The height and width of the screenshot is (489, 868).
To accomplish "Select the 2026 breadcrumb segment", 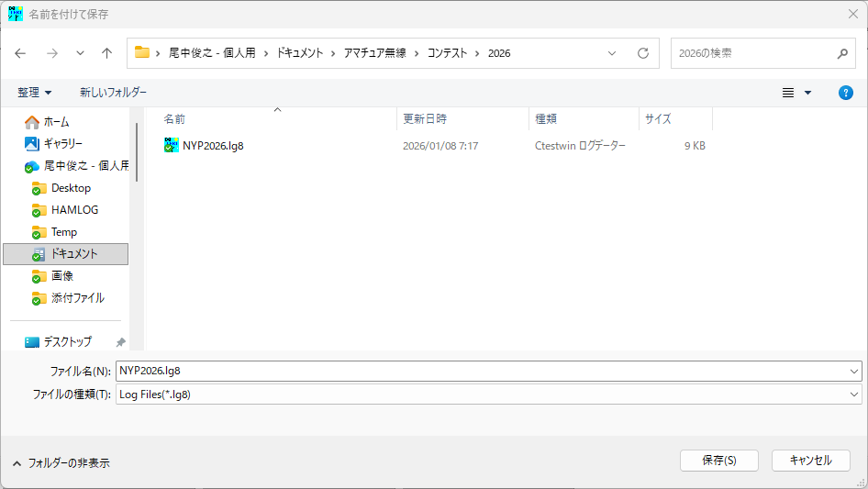I will (x=499, y=53).
